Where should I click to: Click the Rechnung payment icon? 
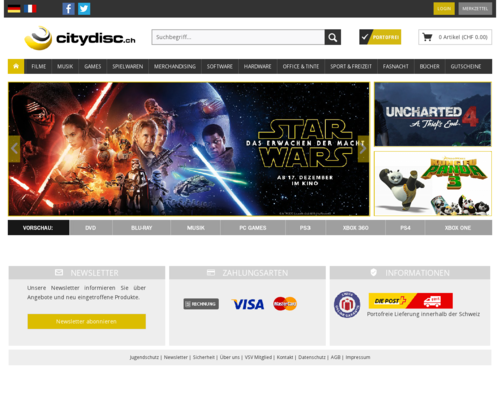coord(201,304)
